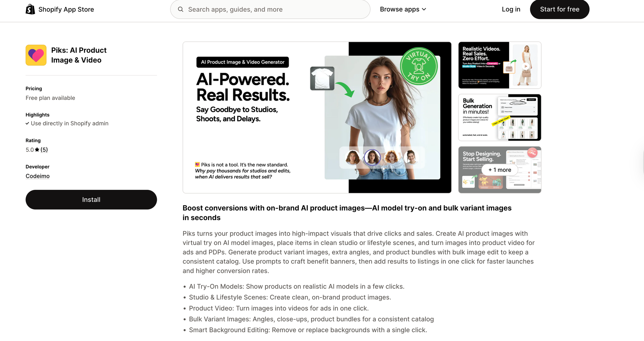Click the Install button
The image size is (644, 341).
point(91,200)
